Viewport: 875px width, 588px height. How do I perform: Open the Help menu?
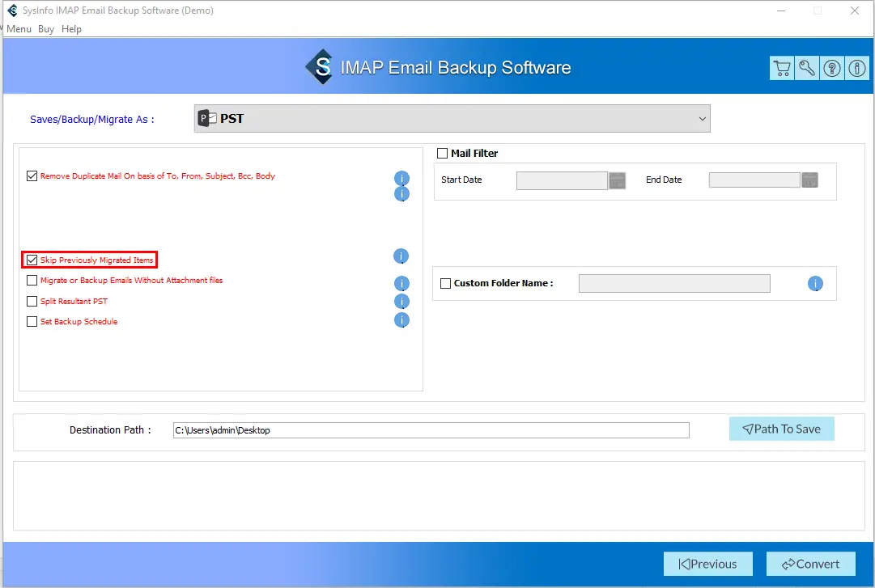pos(71,29)
